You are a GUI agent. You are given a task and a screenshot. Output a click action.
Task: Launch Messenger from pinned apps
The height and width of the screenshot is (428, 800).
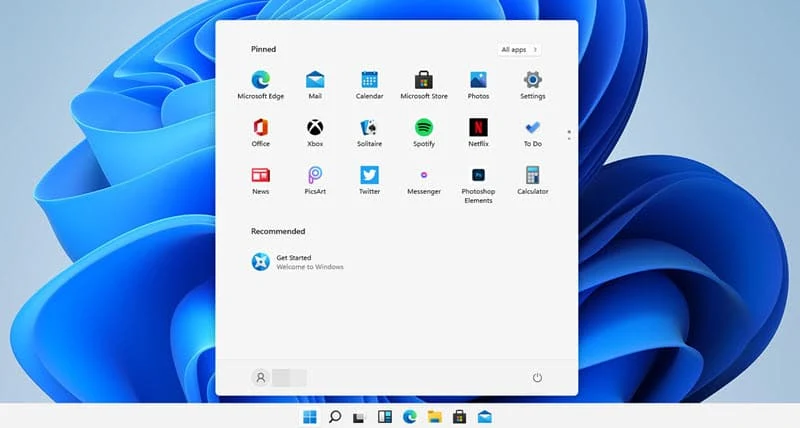click(x=423, y=181)
